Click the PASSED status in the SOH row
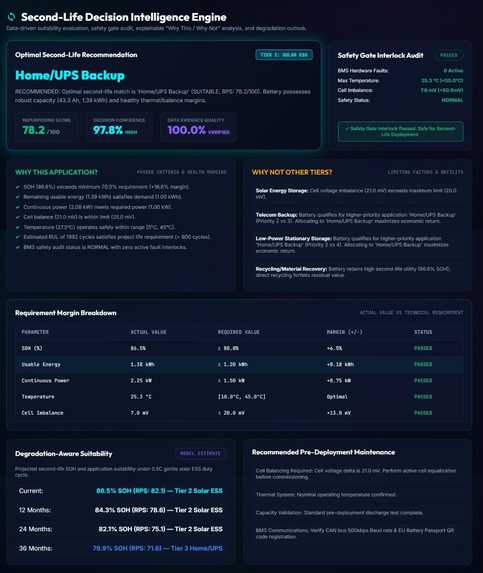This screenshot has height=573, width=483. (x=423, y=348)
